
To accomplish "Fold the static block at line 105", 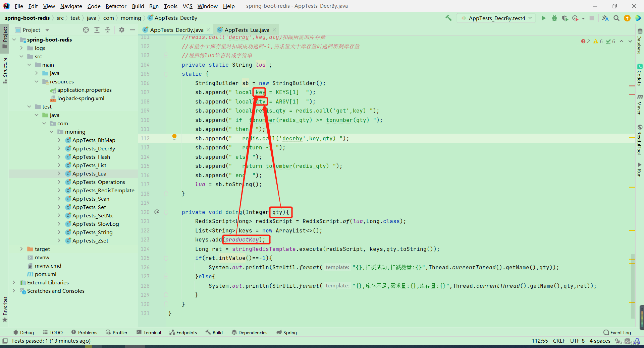I will (166, 74).
